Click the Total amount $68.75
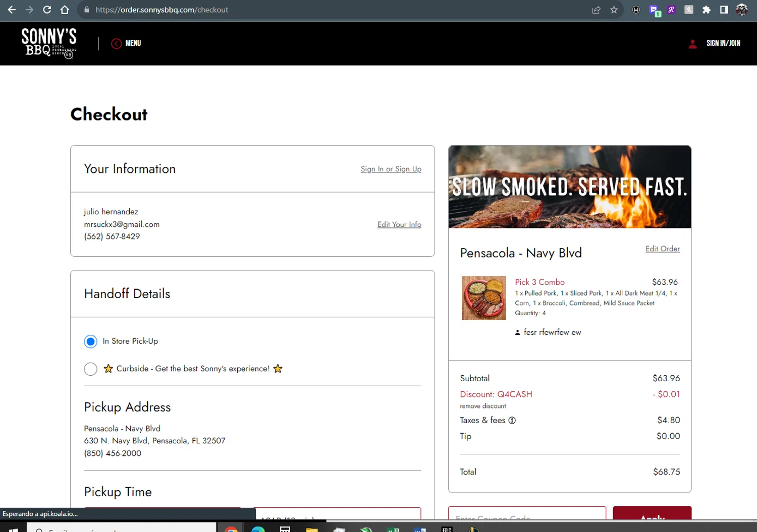Viewport: 757px width, 532px height. pos(667,472)
